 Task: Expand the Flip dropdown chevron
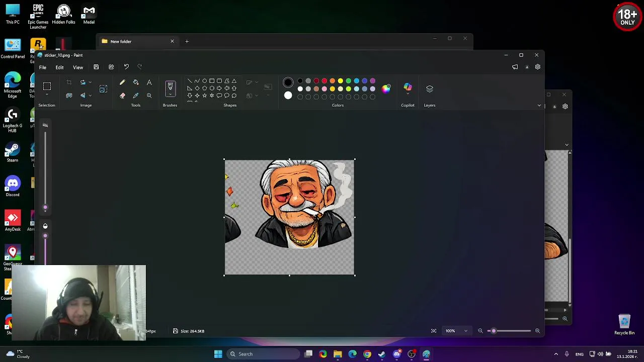(x=90, y=96)
